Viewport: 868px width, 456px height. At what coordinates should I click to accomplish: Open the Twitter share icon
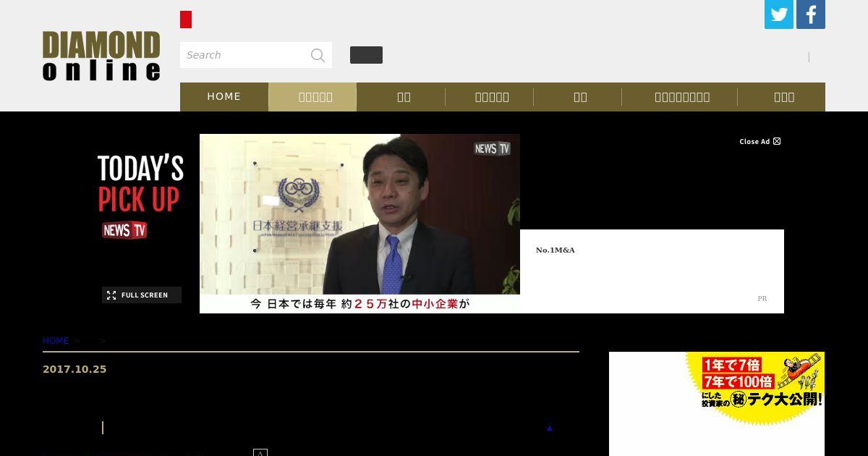(779, 14)
